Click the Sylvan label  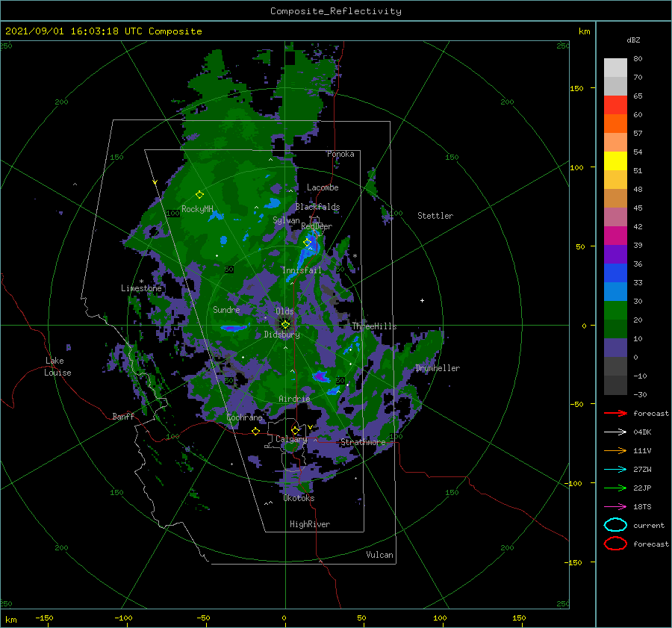click(286, 220)
